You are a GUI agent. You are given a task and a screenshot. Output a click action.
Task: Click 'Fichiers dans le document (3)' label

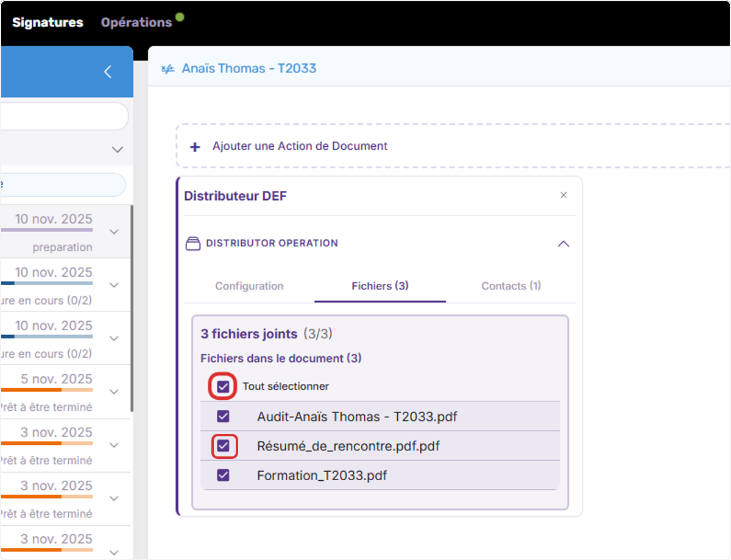281,358
